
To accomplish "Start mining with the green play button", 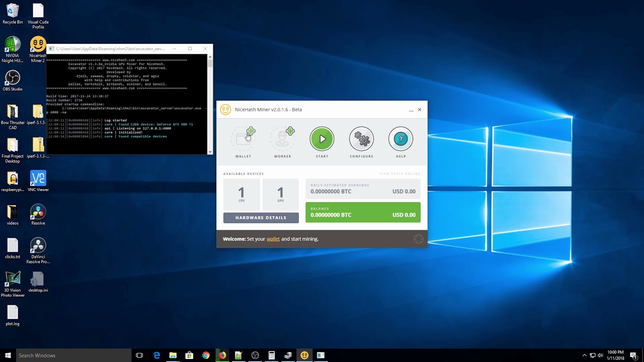I will pyautogui.click(x=322, y=139).
